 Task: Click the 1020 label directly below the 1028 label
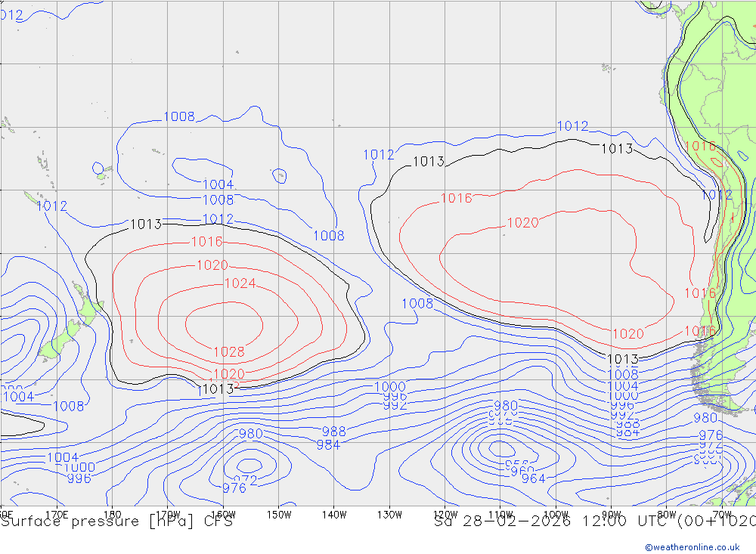click(x=229, y=374)
